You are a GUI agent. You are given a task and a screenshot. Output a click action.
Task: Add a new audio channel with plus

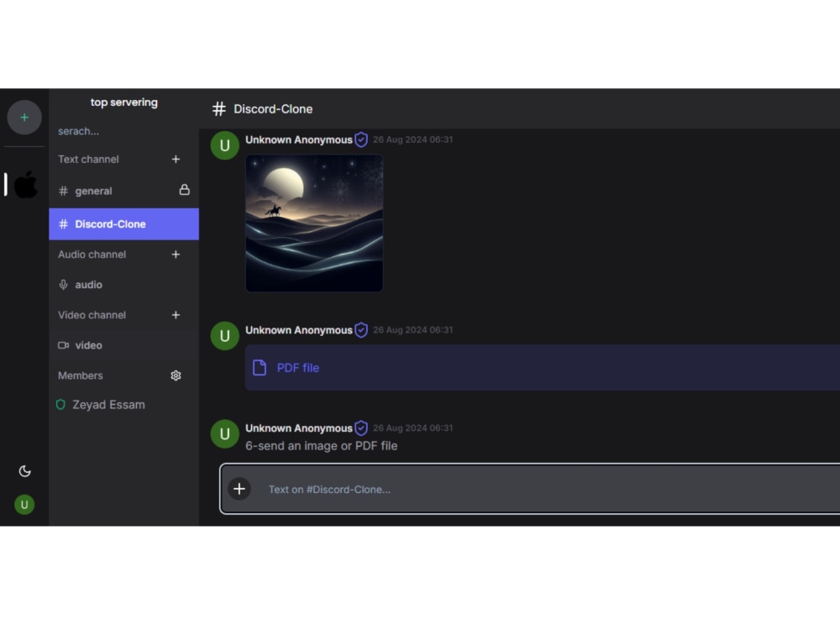pos(176,255)
